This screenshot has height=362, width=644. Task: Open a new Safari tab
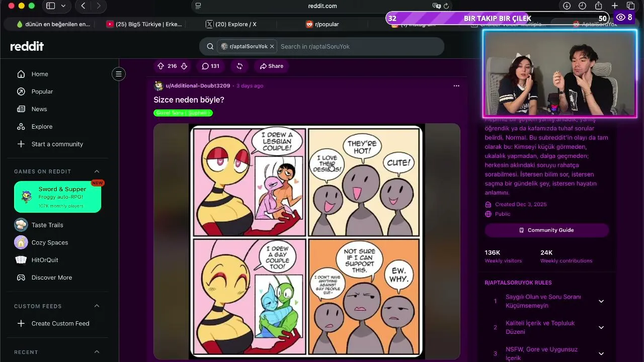click(x=614, y=6)
